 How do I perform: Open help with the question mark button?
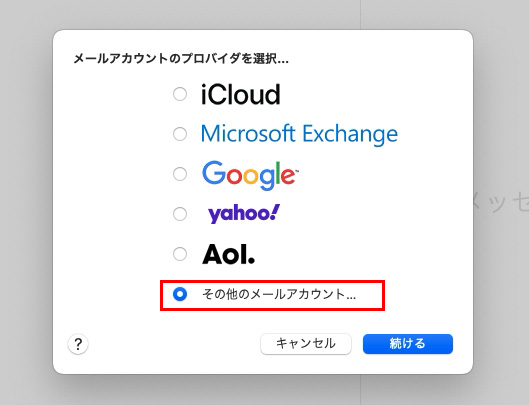[78, 344]
